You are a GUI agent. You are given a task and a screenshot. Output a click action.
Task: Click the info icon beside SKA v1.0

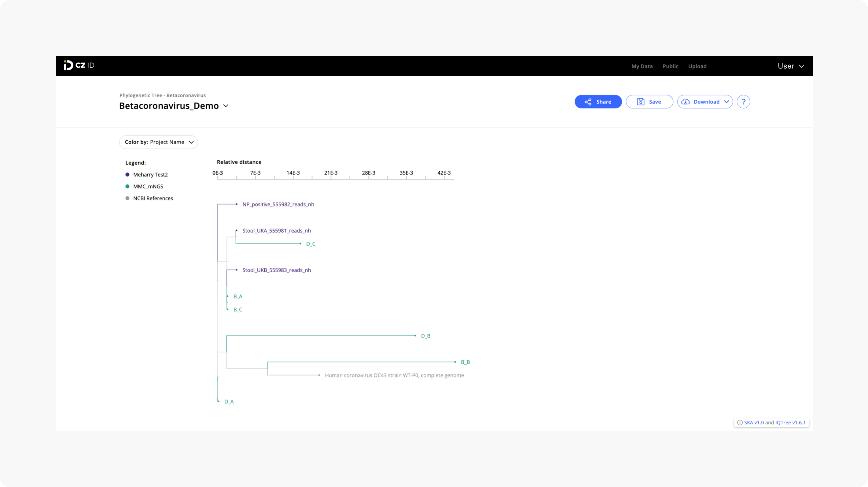point(740,422)
